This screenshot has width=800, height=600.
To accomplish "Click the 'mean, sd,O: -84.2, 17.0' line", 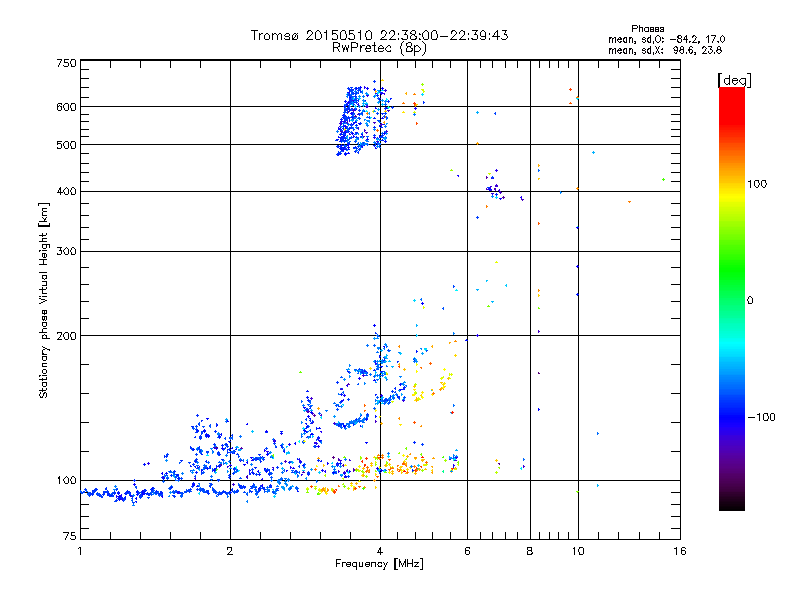I will pos(666,39).
